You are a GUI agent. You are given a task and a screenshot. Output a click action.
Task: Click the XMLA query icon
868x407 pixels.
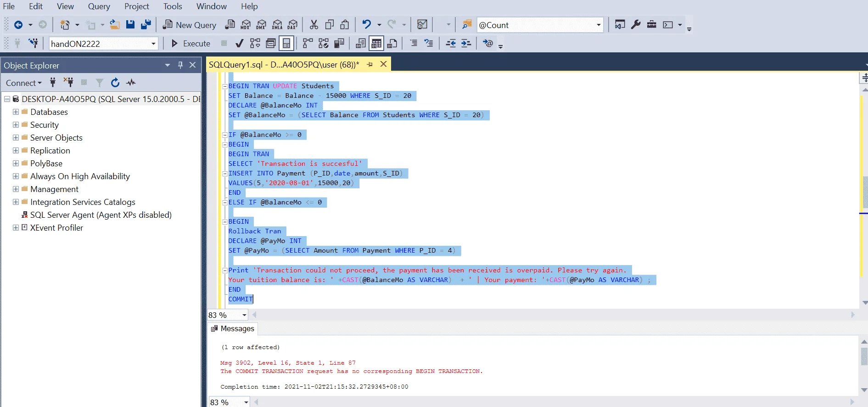[277, 25]
